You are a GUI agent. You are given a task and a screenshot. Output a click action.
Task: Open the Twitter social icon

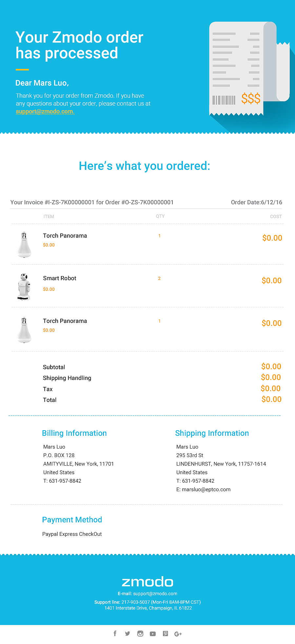[128, 634]
